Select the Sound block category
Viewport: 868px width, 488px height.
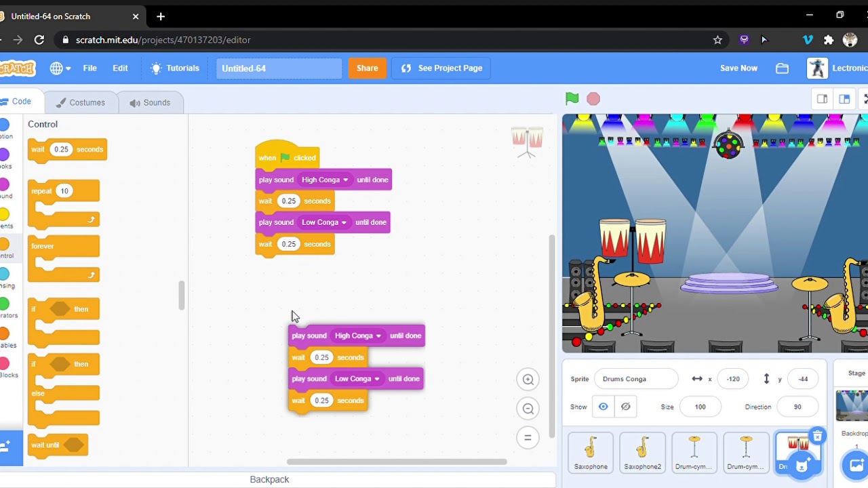(5, 188)
